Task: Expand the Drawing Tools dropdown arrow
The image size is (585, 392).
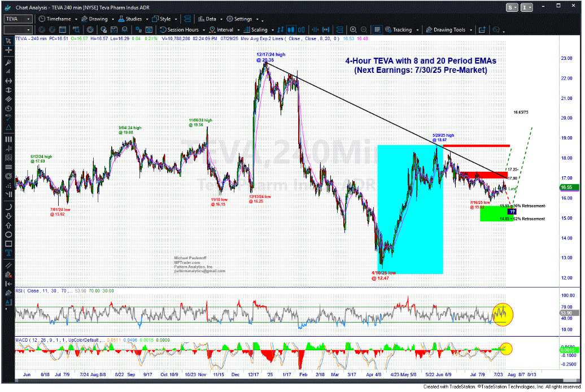Action: [x=471, y=31]
